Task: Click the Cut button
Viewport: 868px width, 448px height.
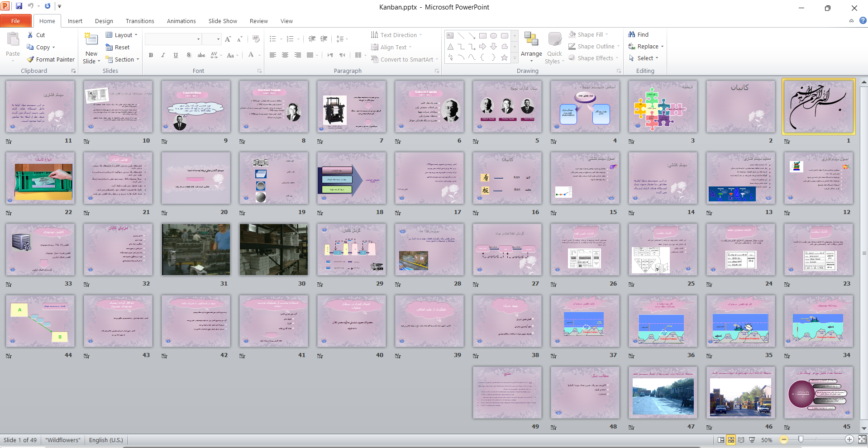Action: coord(36,35)
